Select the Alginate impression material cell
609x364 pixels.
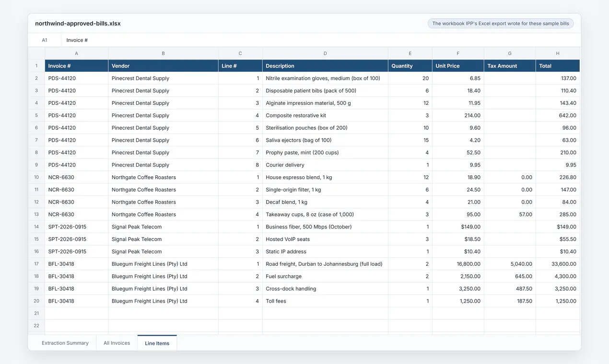(x=325, y=103)
